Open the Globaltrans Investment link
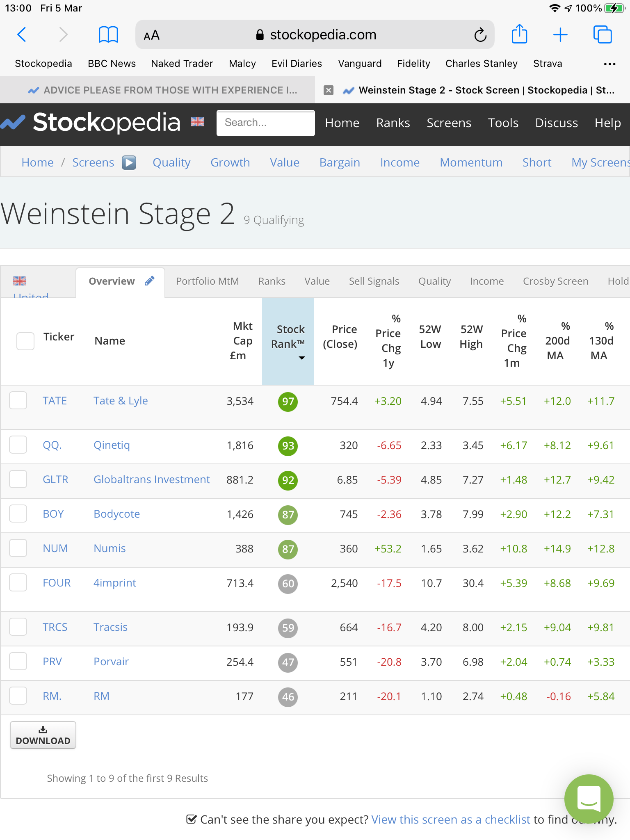 pos(152,479)
